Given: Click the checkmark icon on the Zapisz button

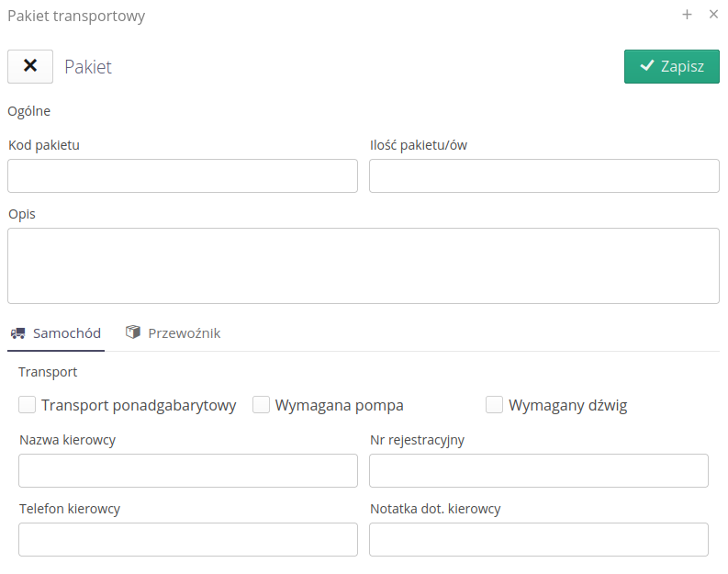Looking at the screenshot, I should click(647, 67).
